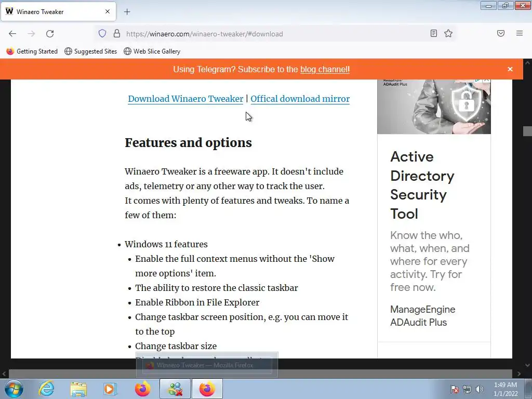Launch Internet Explorer from the taskbar
The height and width of the screenshot is (399, 532).
point(46,389)
